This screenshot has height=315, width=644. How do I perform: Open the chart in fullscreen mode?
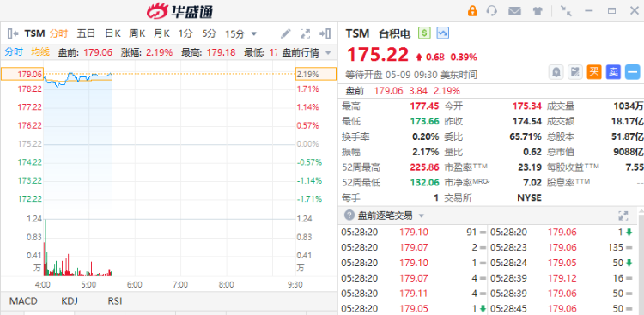305,33
